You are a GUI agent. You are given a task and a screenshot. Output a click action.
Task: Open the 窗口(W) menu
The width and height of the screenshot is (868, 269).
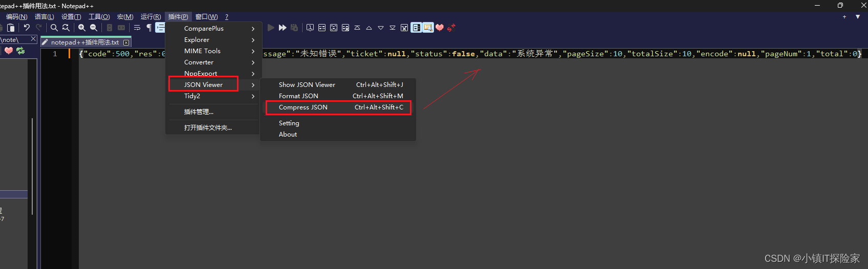click(x=207, y=17)
